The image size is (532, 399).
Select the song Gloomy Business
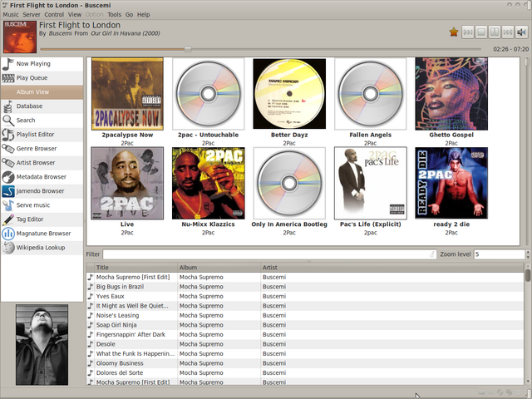(305, 363)
